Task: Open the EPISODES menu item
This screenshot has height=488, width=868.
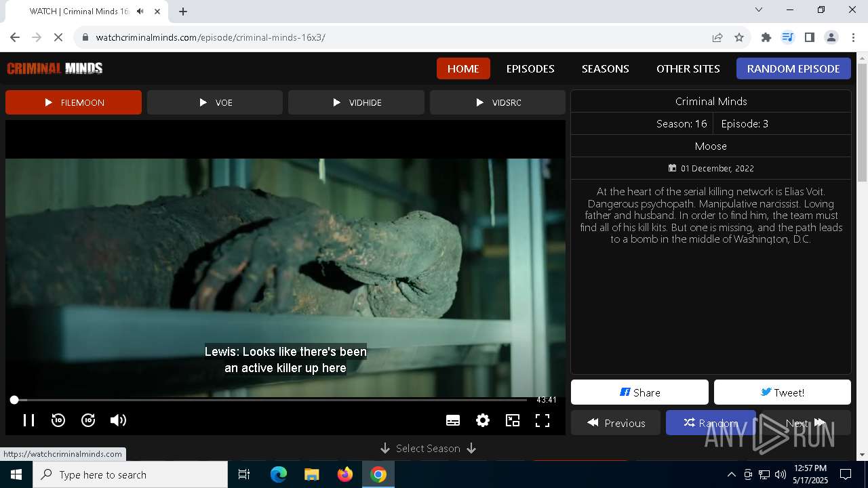Action: coord(530,68)
